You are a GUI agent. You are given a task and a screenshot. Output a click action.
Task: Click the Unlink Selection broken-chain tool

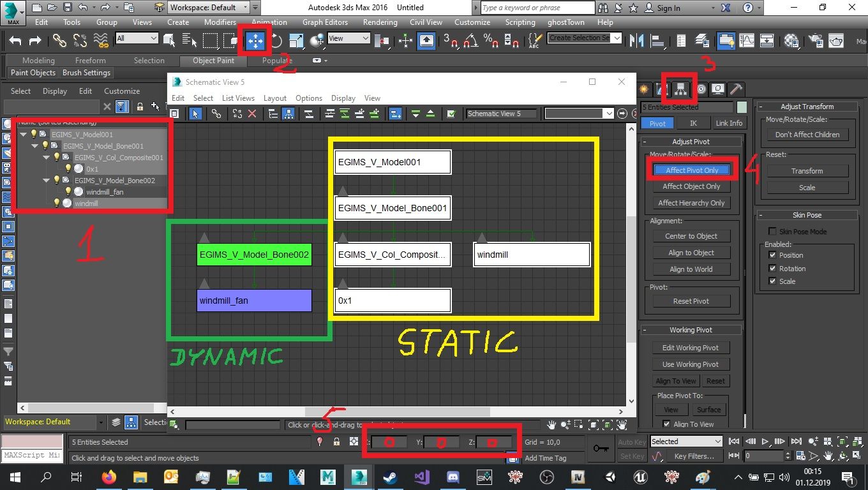tap(80, 40)
